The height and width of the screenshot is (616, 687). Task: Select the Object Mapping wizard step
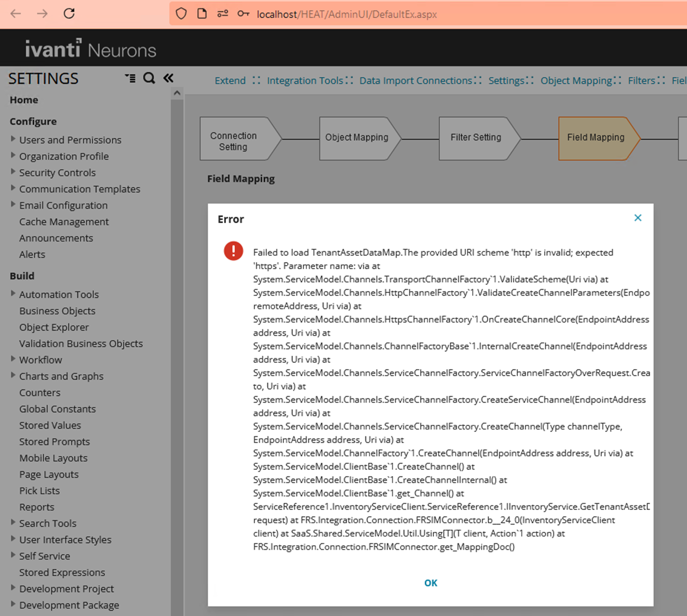(357, 137)
